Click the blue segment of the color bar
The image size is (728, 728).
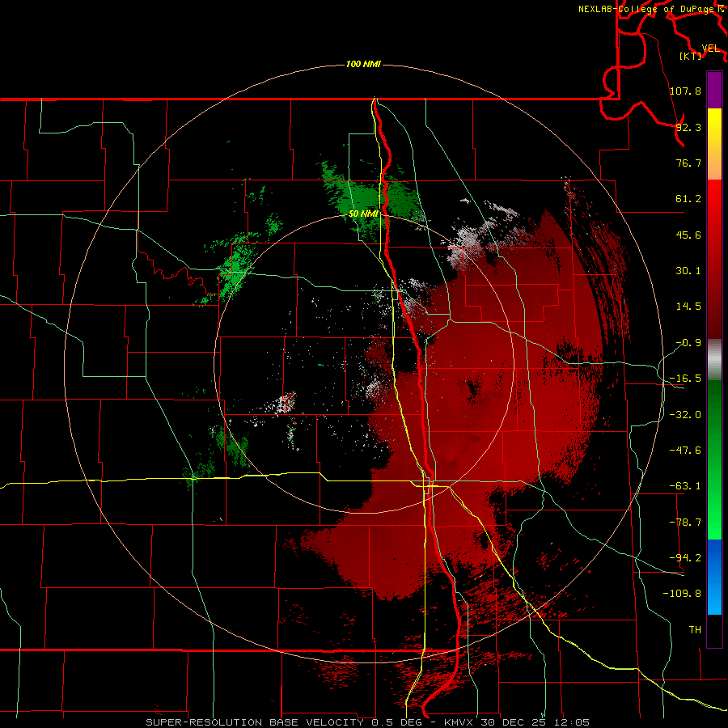(714, 577)
